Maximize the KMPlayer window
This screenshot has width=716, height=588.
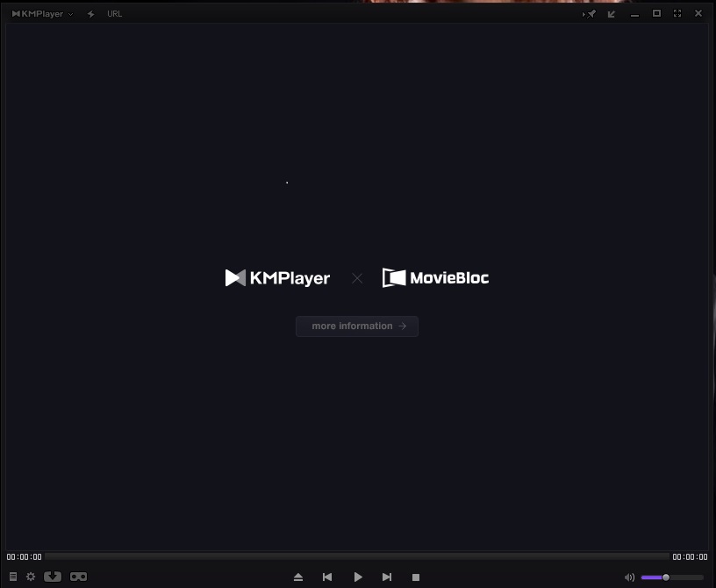[656, 13]
